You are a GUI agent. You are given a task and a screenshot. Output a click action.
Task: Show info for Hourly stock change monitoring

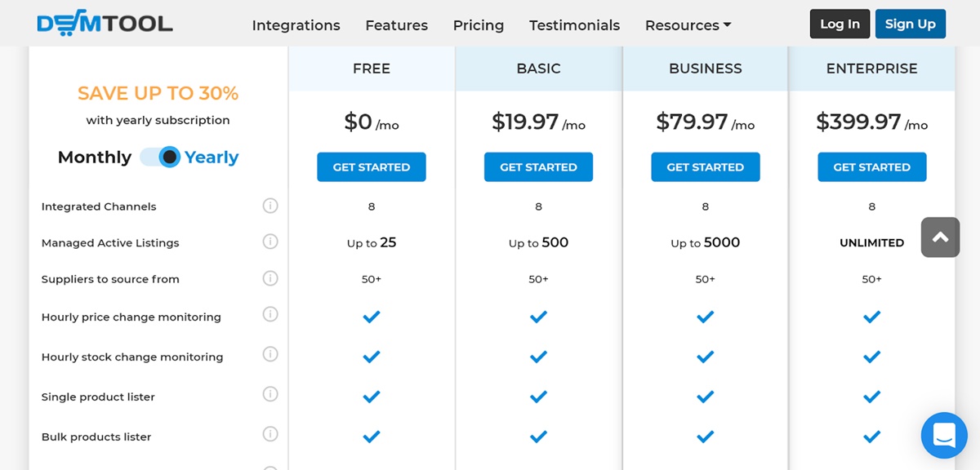(270, 354)
